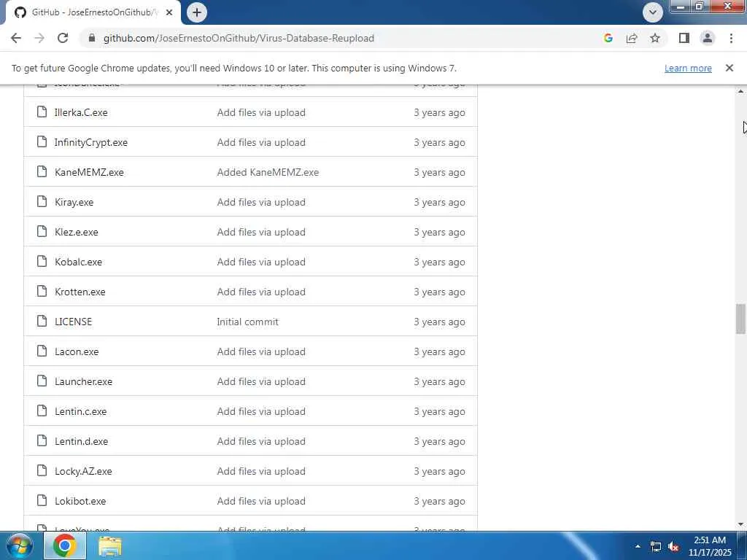Click file icon next to Kobalc.exe
Image resolution: width=747 pixels, height=560 pixels.
[42, 262]
